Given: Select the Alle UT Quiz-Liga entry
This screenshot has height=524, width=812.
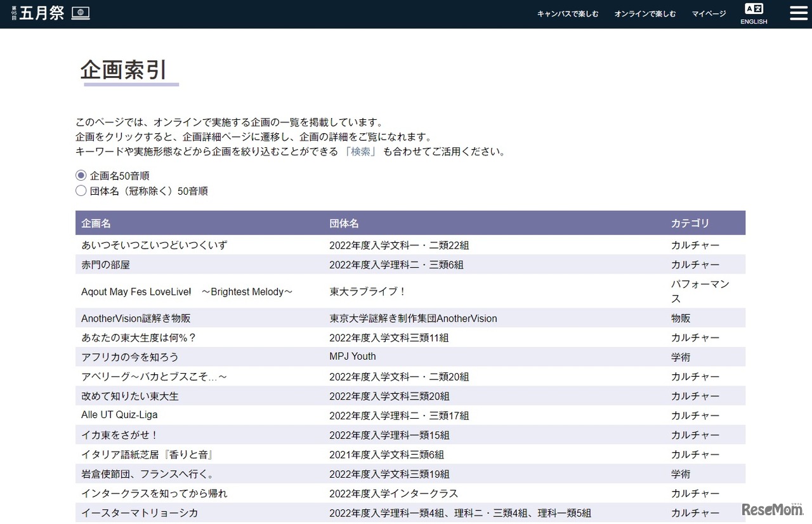Looking at the screenshot, I should (x=119, y=415).
